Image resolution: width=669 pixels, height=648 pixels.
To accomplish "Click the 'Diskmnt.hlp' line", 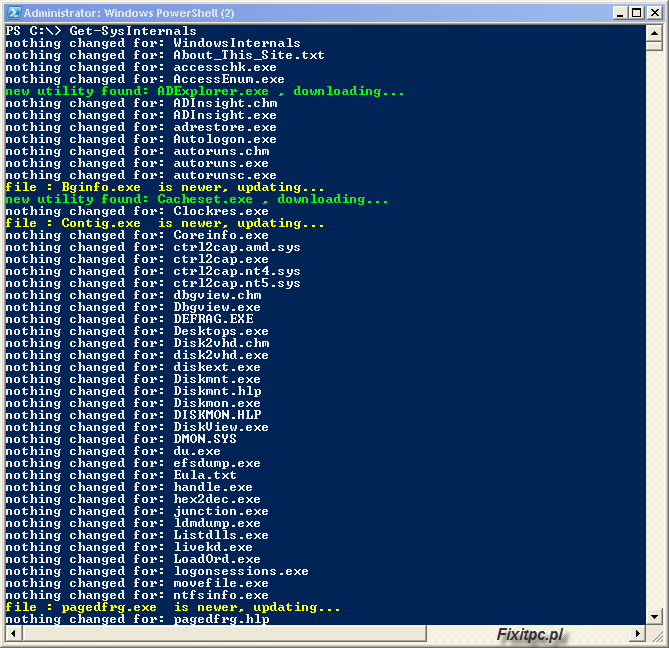I will (x=133, y=391).
